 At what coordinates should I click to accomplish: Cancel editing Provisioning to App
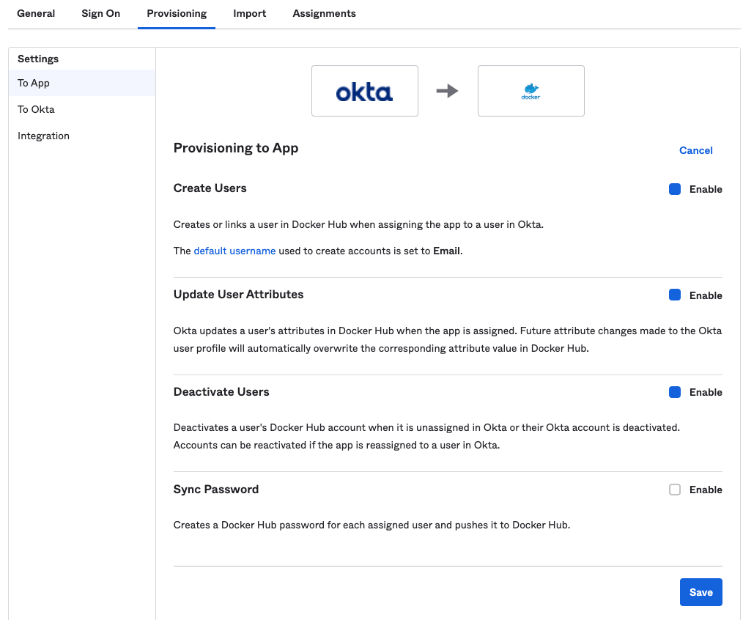(695, 150)
